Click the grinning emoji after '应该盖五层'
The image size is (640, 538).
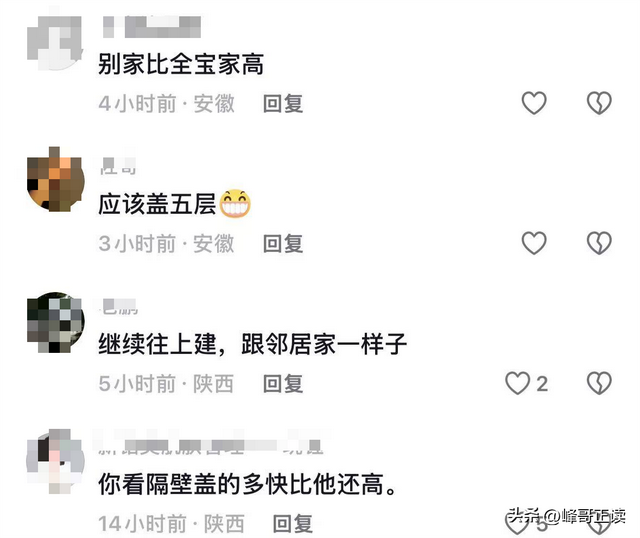tap(236, 203)
